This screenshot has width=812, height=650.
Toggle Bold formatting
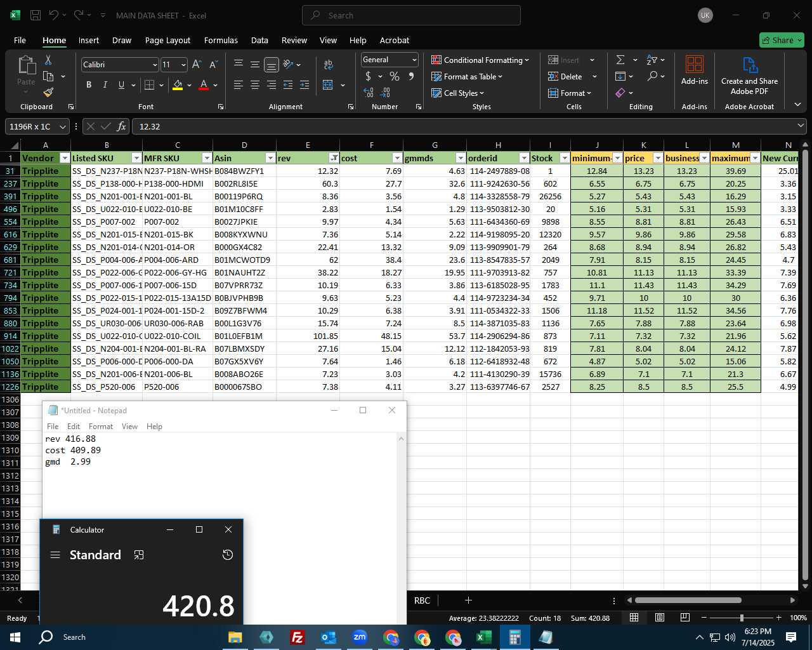89,84
